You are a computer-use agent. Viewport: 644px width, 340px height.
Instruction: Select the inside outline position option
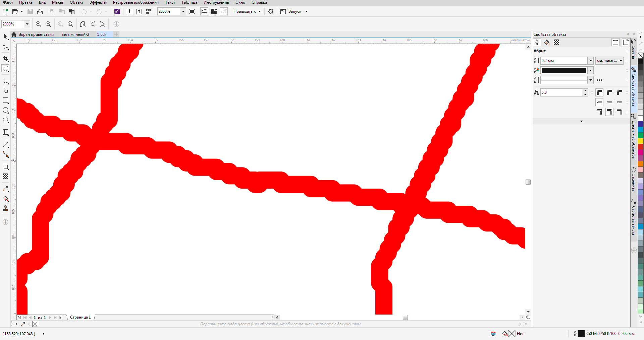point(620,112)
